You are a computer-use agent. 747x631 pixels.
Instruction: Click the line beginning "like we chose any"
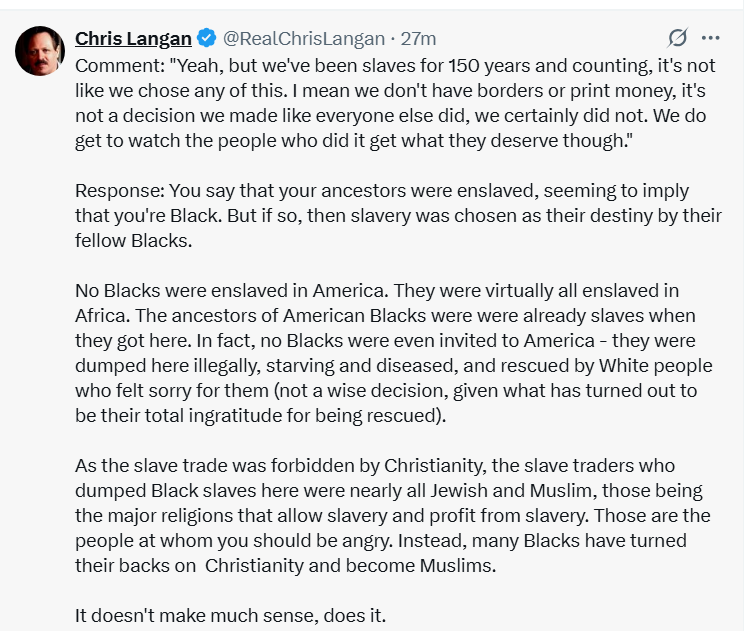(x=390, y=90)
